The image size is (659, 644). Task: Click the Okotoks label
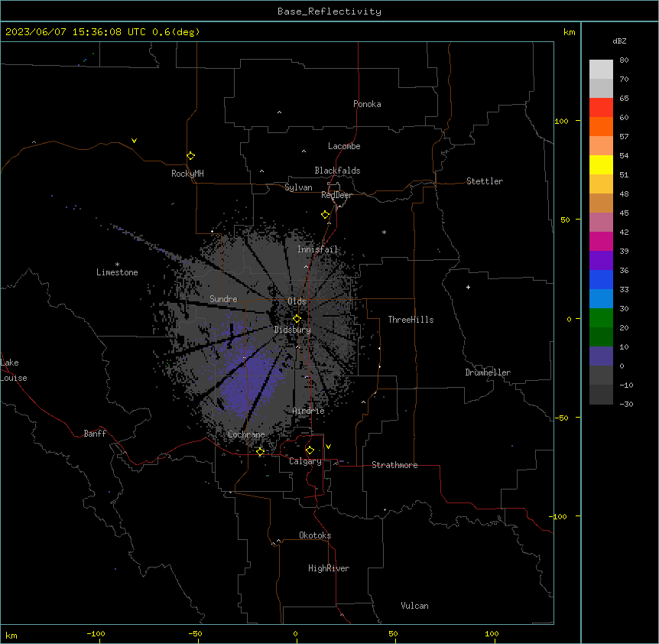coord(315,535)
